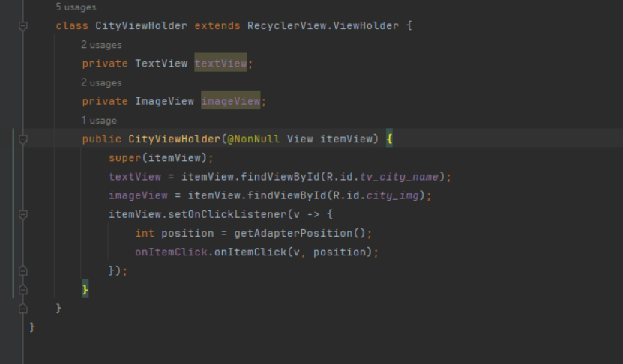The height and width of the screenshot is (364, 623).
Task: Click 'super(itemView);' call
Action: pos(161,158)
